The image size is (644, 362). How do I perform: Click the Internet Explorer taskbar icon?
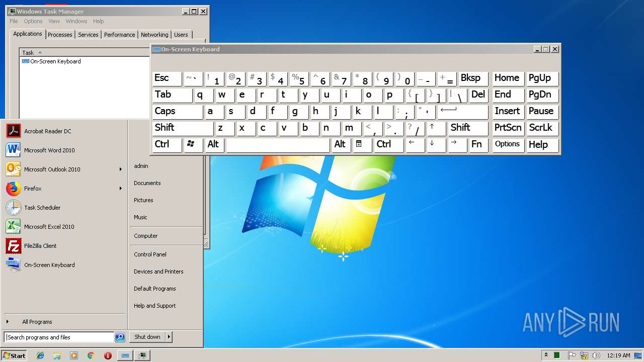[x=40, y=355]
